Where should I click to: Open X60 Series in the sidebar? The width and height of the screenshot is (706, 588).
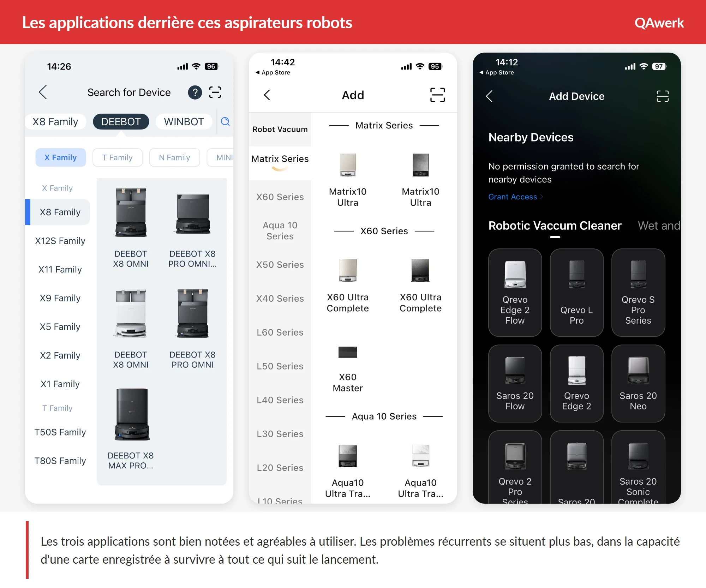(280, 197)
